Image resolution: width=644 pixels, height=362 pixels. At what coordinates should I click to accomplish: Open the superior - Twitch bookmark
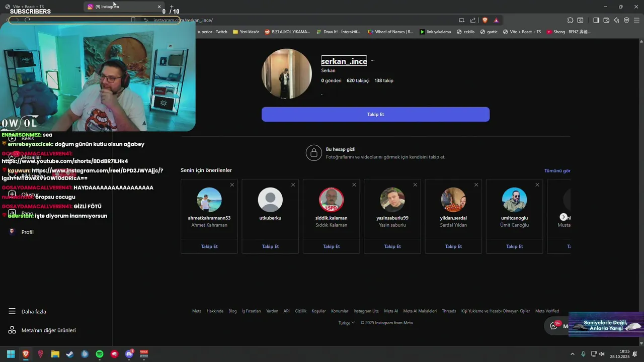coord(212,32)
